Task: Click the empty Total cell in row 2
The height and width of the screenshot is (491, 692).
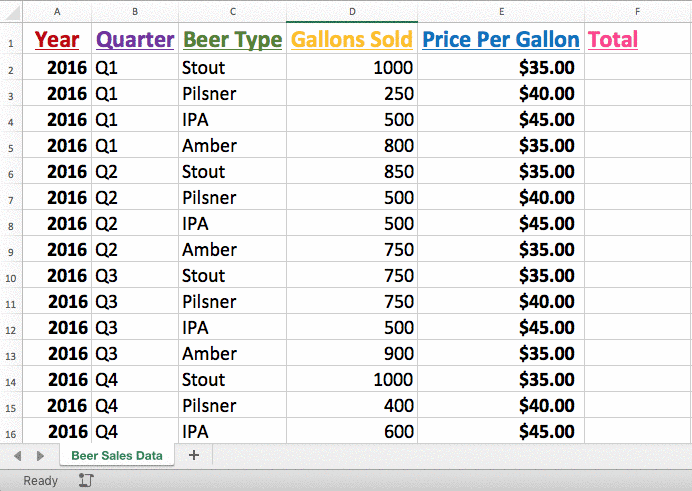Action: click(x=638, y=67)
